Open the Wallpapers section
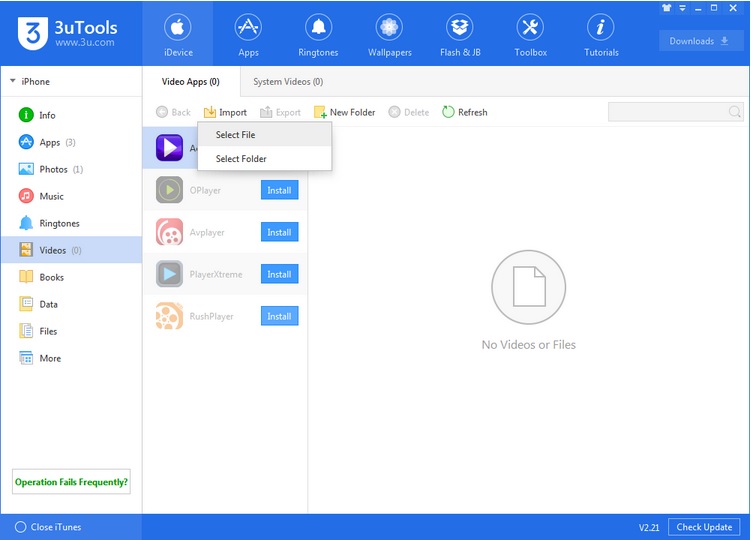Screen dimensions: 751x540 tap(389, 35)
